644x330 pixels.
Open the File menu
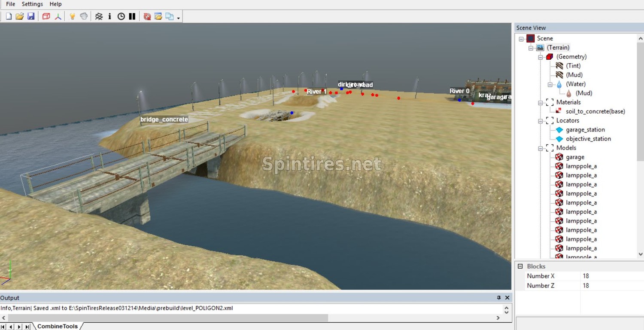point(11,4)
